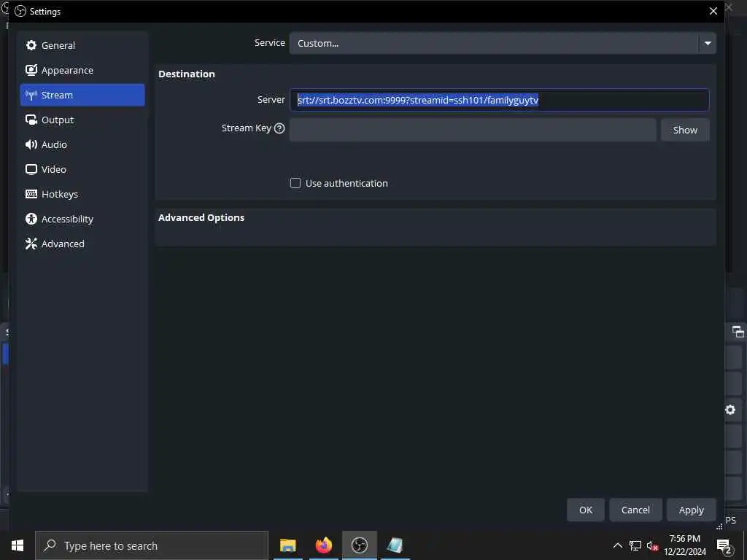This screenshot has height=560, width=747.
Task: Apply the stream settings
Action: coord(692,510)
